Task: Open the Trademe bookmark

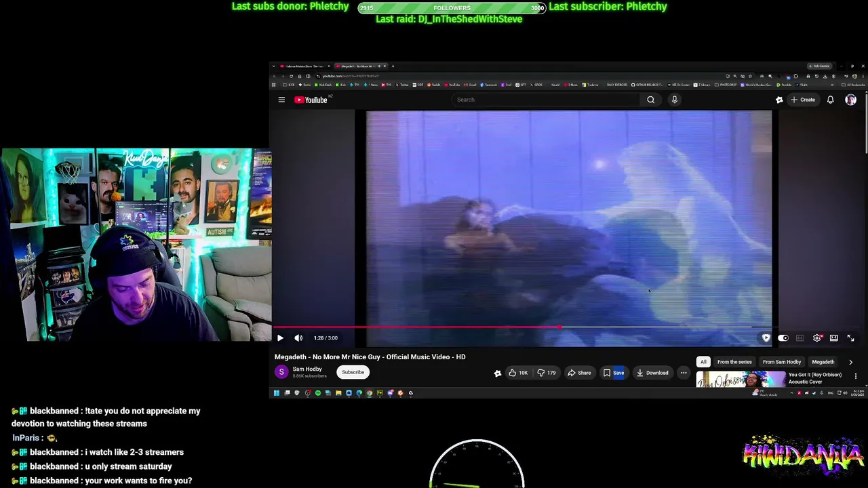Action: pos(591,85)
